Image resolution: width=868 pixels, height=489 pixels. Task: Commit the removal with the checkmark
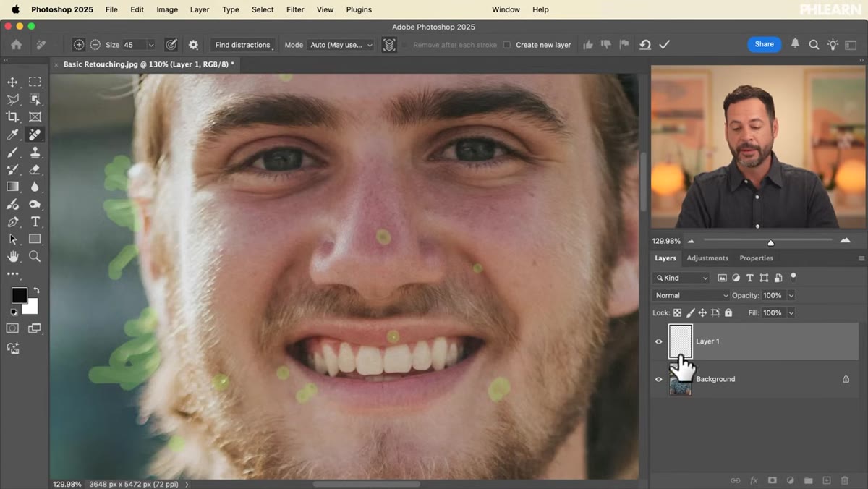665,45
